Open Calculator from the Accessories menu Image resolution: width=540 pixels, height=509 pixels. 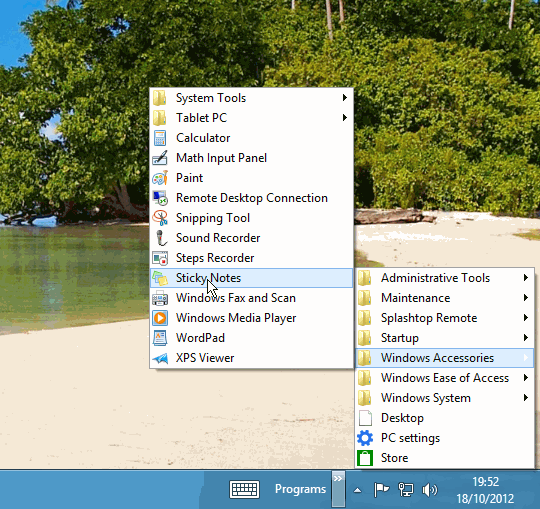coord(251,138)
